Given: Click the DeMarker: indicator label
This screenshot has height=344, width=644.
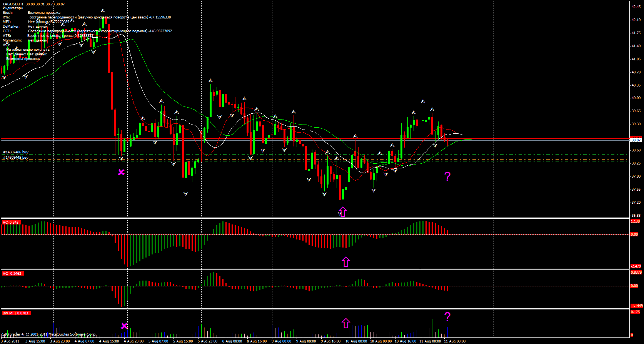Looking at the screenshot, I should [11, 27].
